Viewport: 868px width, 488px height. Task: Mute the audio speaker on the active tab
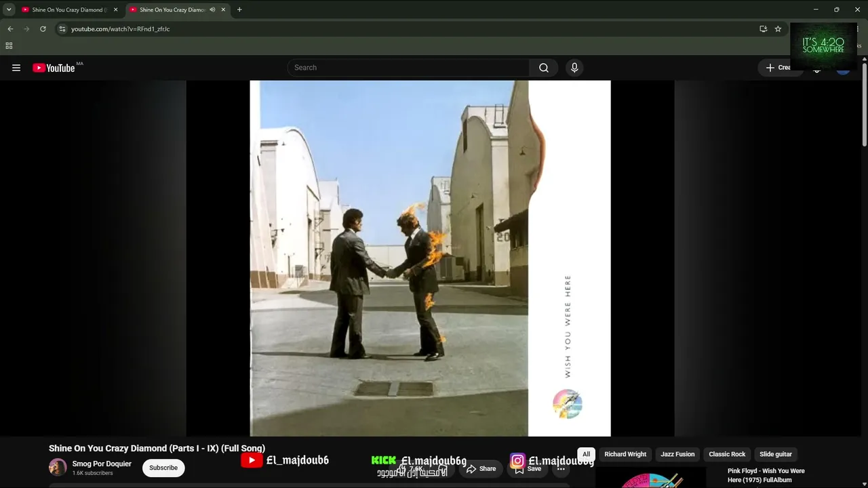(x=212, y=9)
